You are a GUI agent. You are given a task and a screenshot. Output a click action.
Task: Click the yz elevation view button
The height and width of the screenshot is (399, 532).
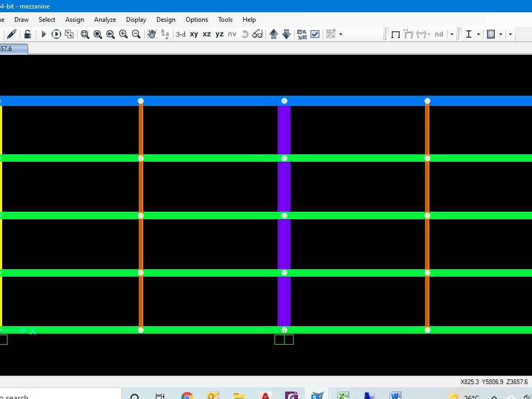219,34
